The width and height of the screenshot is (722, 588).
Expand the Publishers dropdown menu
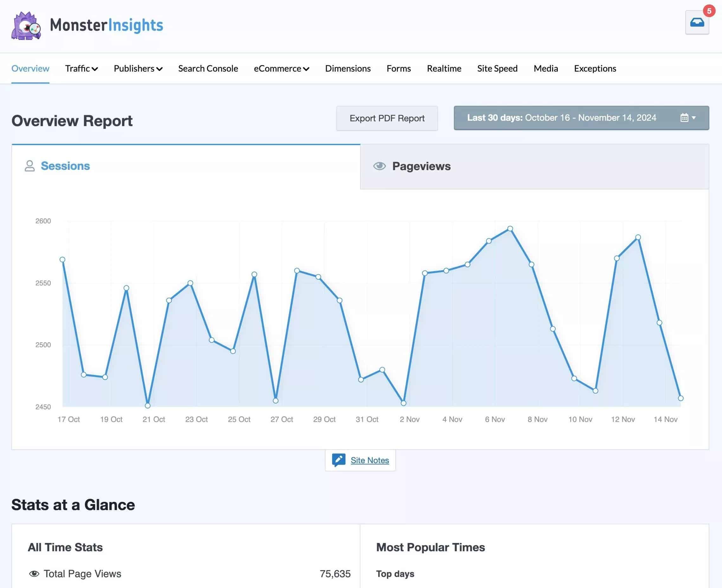point(138,69)
